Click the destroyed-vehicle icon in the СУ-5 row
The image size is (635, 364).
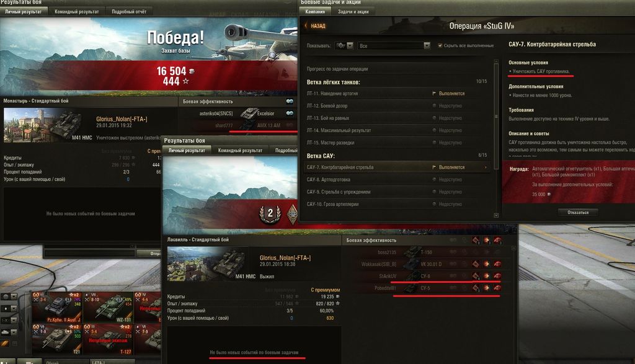(497, 288)
